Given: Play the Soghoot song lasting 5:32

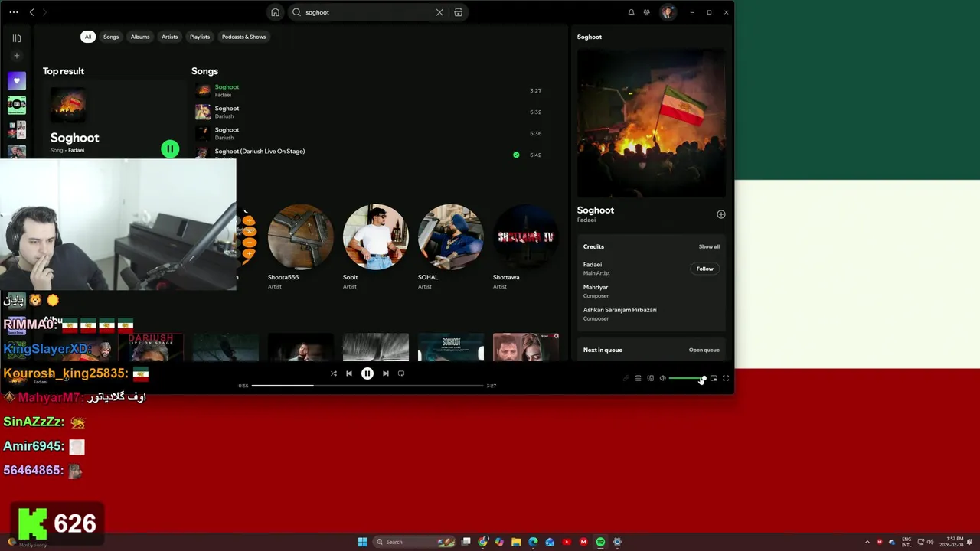Looking at the screenshot, I should point(368,112).
